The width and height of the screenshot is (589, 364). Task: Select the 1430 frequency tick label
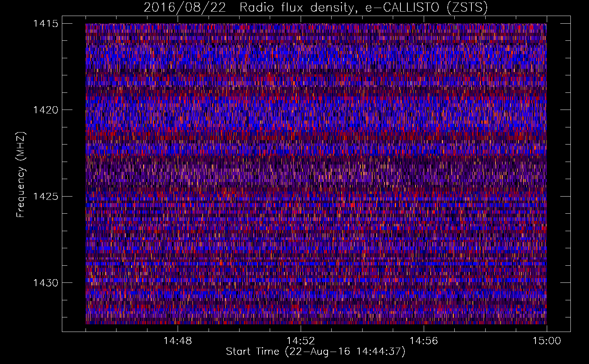[x=46, y=283]
